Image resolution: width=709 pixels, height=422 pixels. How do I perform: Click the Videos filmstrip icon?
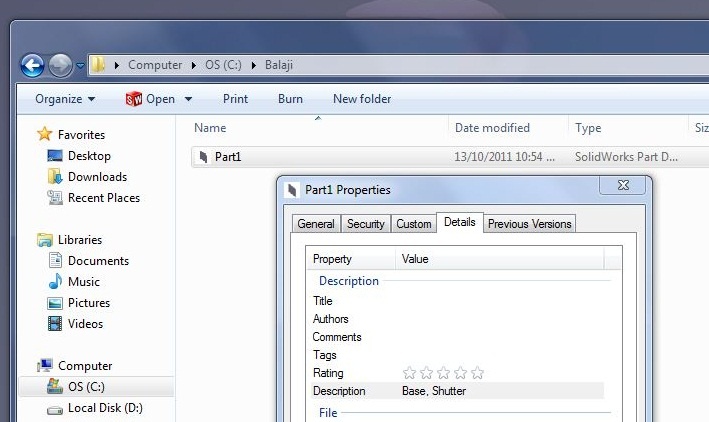(x=55, y=324)
